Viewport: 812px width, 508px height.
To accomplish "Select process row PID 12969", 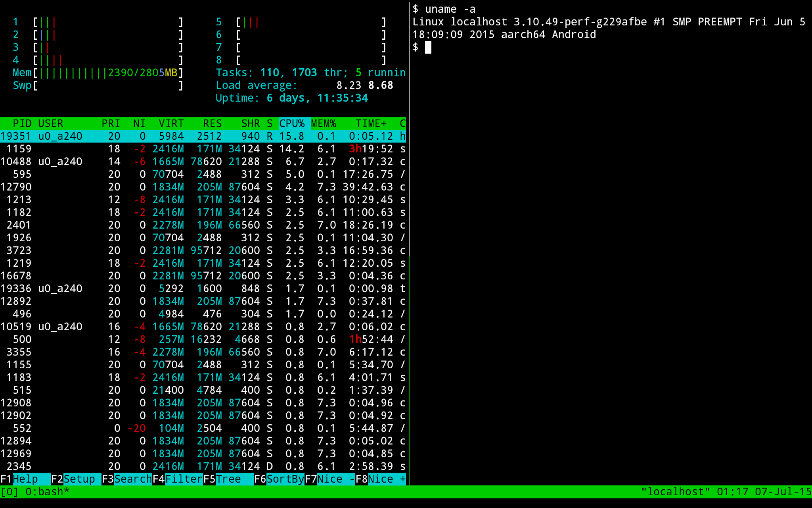I will tap(203, 454).
